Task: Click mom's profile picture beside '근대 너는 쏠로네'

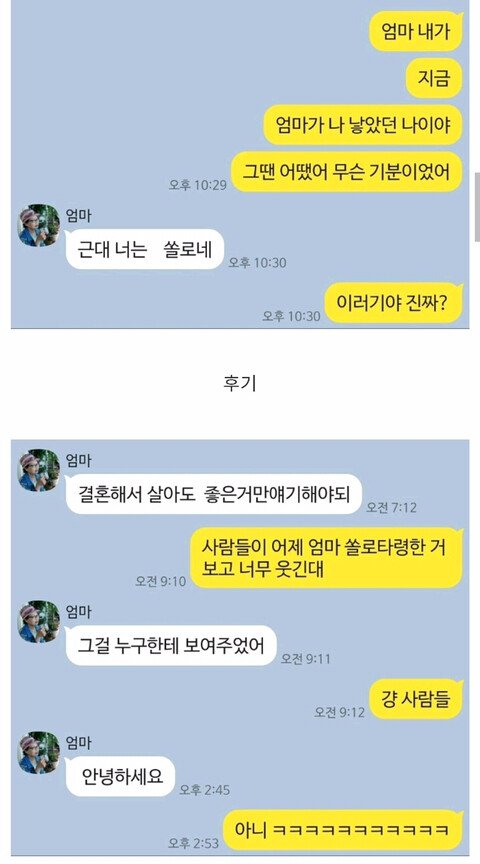Action: [39, 225]
